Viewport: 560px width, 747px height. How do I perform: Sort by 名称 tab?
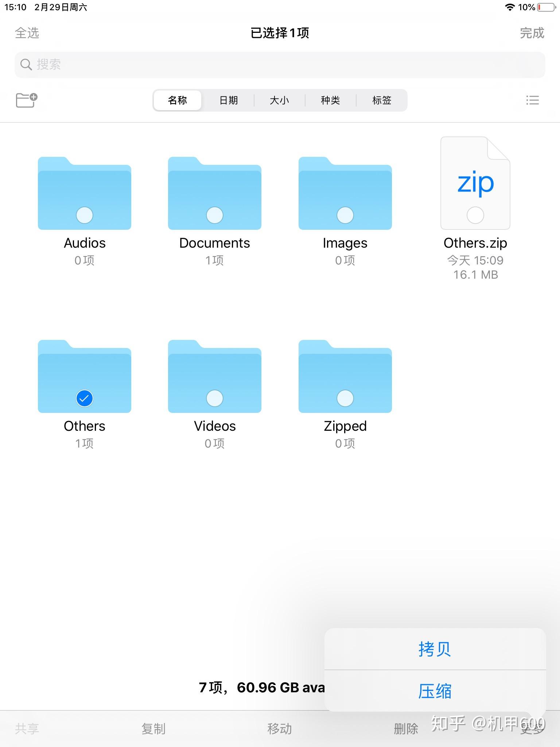(178, 100)
